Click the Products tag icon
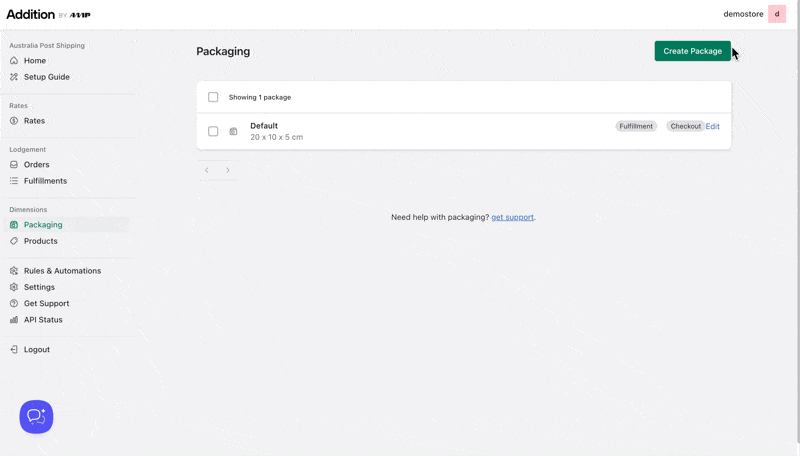800x456 pixels. click(x=14, y=241)
